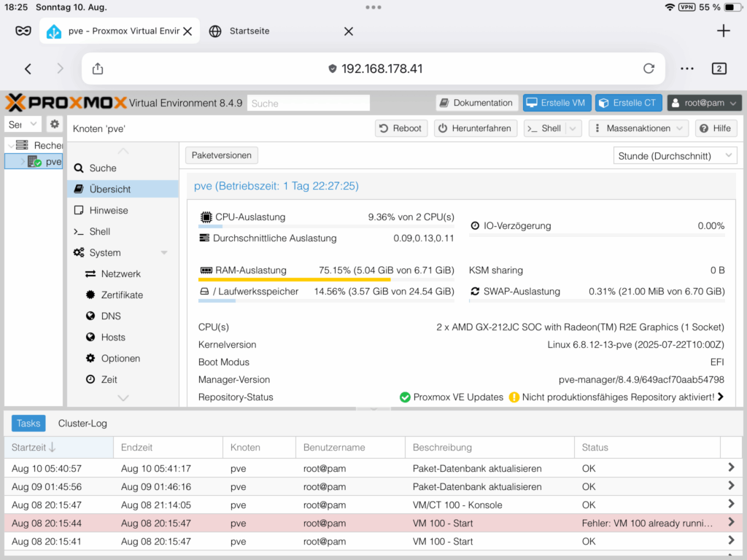Open the browser tab overview icon
Screen dimensions: 747x560
click(719, 69)
